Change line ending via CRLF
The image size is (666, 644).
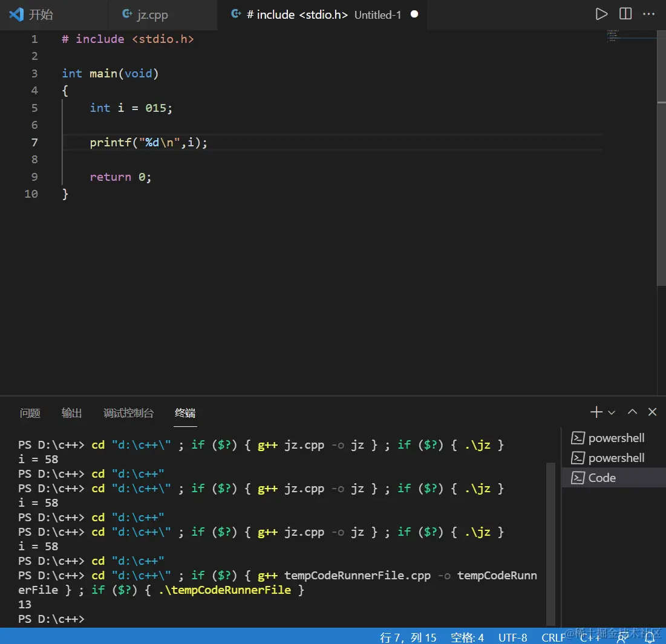coord(553,637)
